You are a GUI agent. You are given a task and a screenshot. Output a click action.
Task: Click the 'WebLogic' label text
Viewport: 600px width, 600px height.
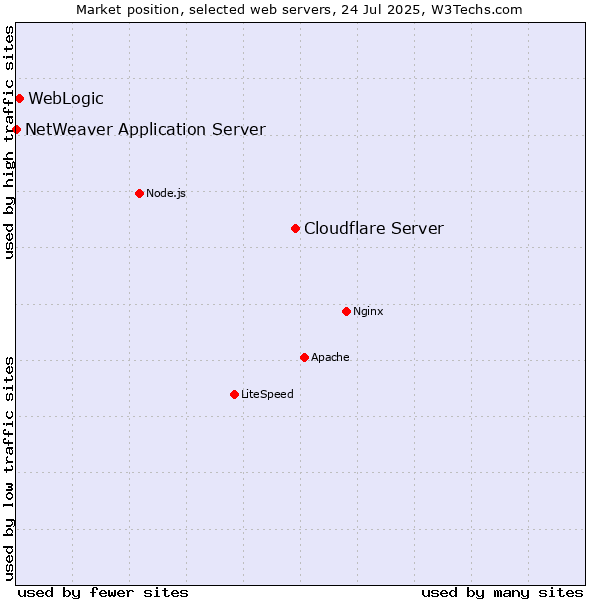66,99
